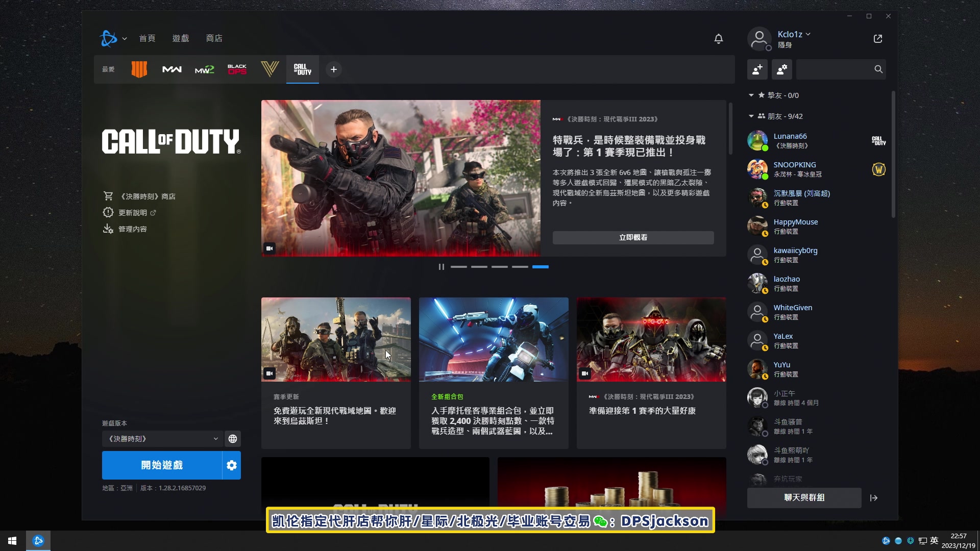
Task: Select offline friend 小正午
Action: [817, 398]
